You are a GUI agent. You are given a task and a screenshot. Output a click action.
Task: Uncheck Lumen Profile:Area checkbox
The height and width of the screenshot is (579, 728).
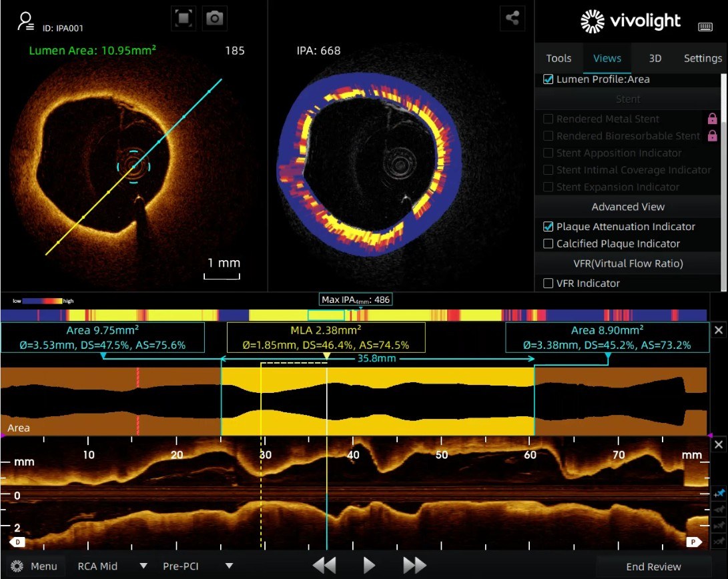point(549,79)
